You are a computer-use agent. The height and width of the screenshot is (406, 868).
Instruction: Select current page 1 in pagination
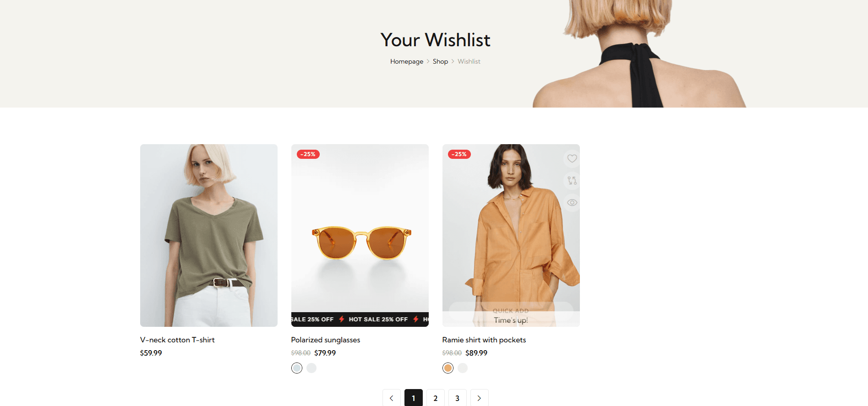(414, 398)
